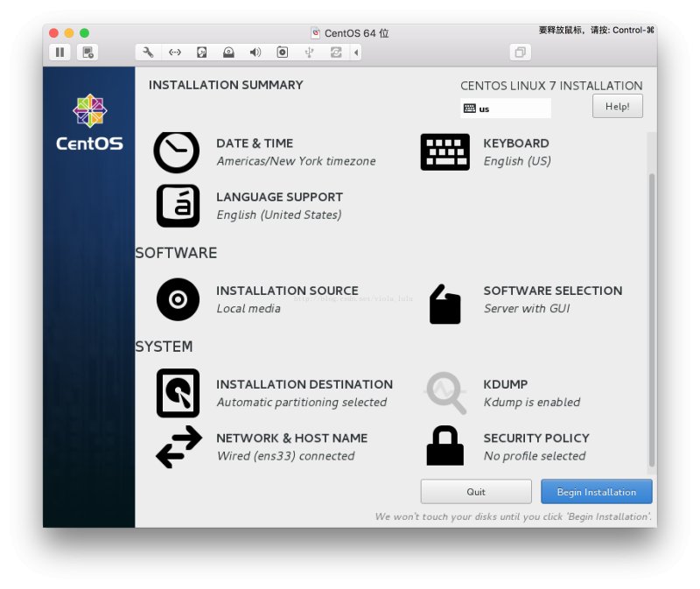The width and height of the screenshot is (700, 589).
Task: Click the Help! button
Action: point(618,106)
